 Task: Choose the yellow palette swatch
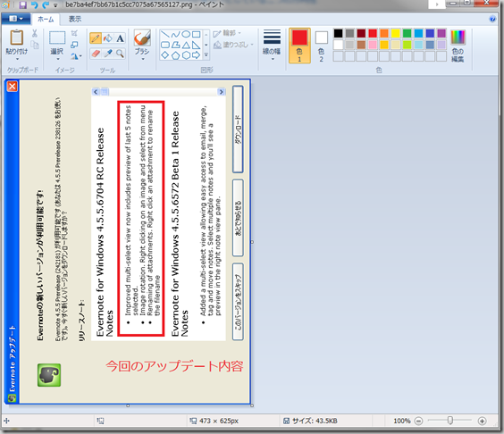(396, 33)
